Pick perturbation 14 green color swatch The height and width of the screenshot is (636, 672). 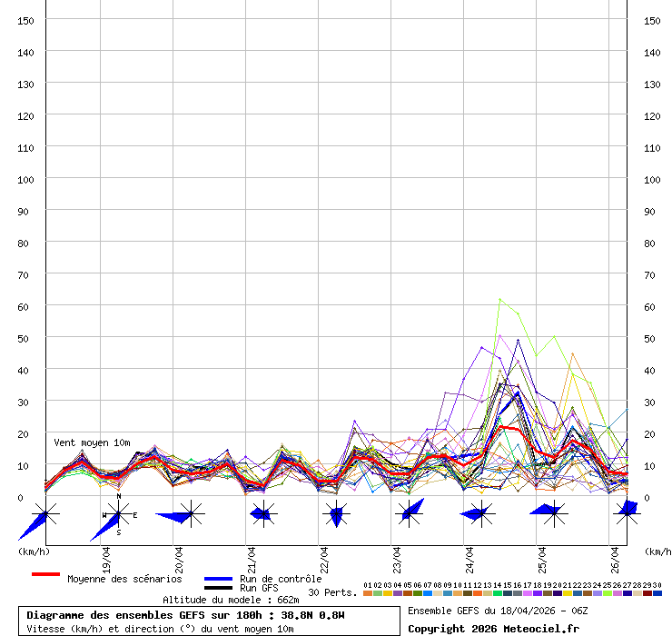498,593
